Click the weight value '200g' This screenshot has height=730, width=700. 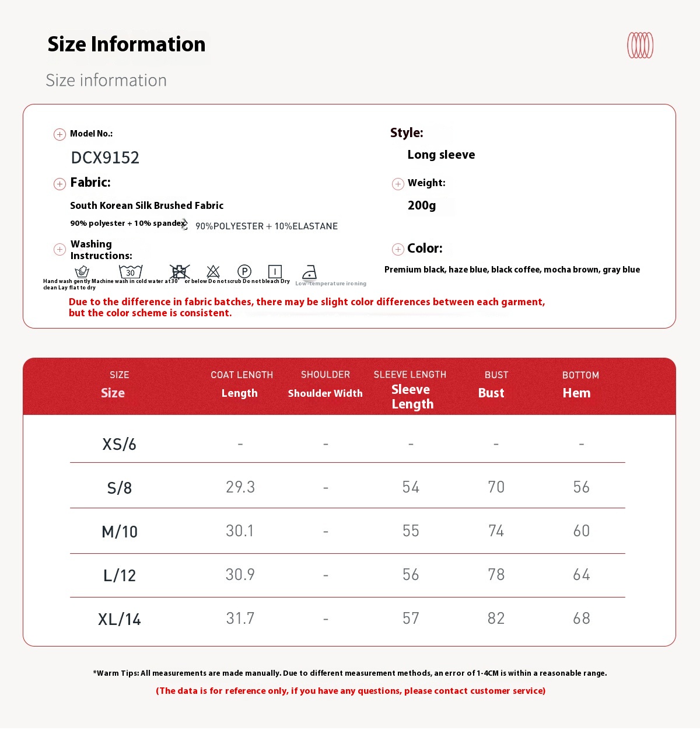[x=422, y=205]
